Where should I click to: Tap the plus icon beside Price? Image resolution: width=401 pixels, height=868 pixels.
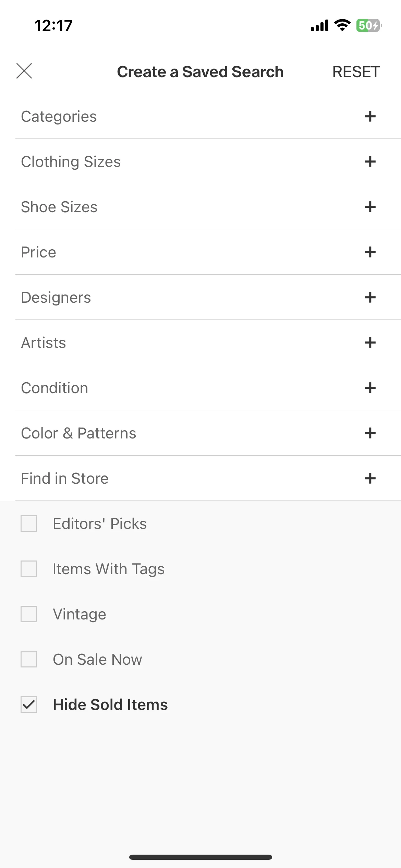pos(370,252)
